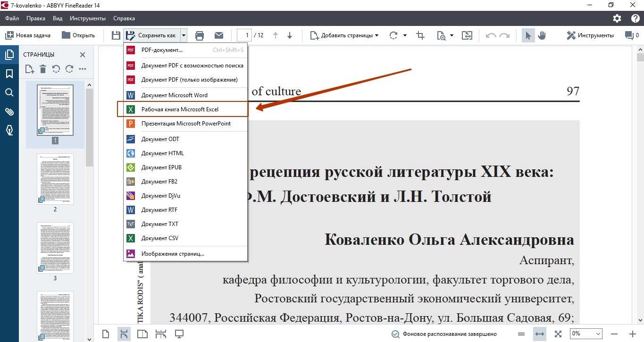Collapse the Save As dropdown arrow
The width and height of the screenshot is (644, 342).
pos(184,35)
